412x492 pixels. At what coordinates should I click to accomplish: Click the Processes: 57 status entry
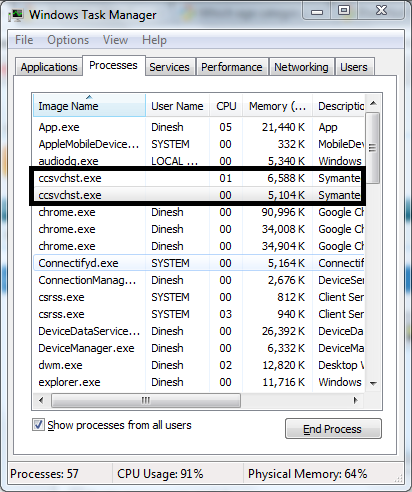44,474
